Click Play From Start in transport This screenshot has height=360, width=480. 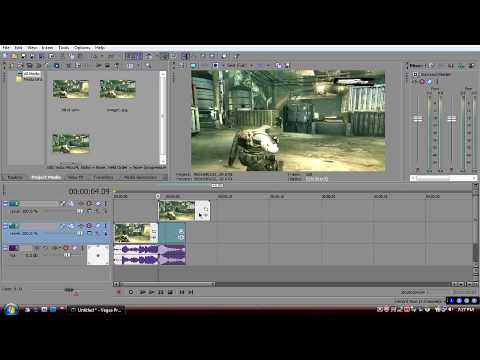pyautogui.click(x=142, y=292)
